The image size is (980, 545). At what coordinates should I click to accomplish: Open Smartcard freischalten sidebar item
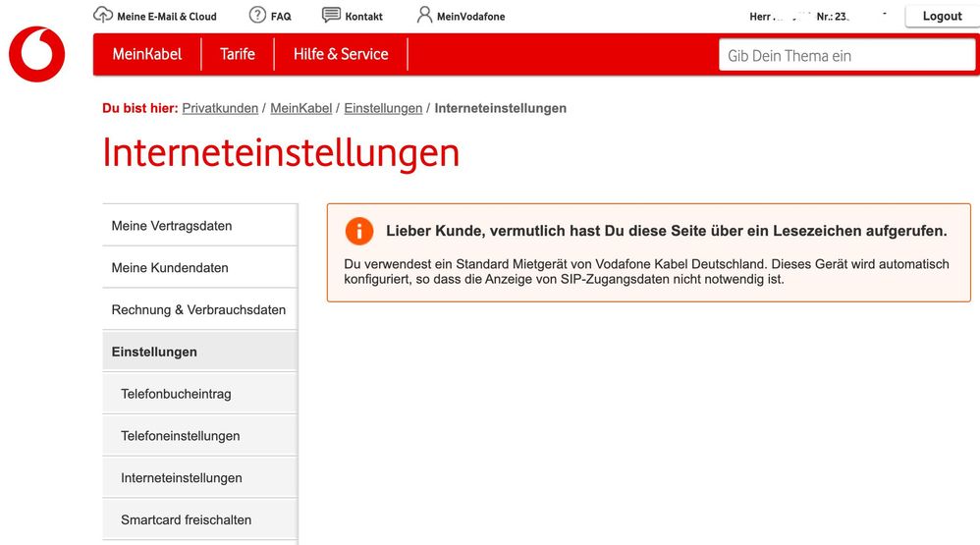click(200, 519)
